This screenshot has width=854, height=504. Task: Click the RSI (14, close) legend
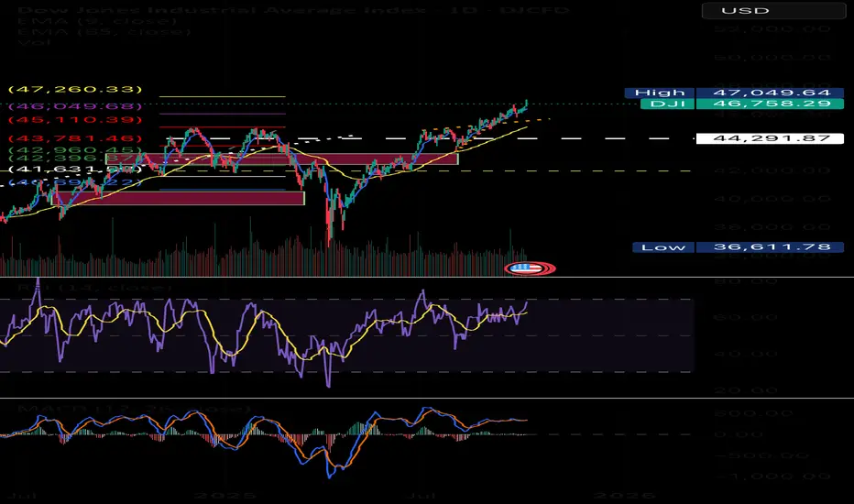tap(94, 287)
